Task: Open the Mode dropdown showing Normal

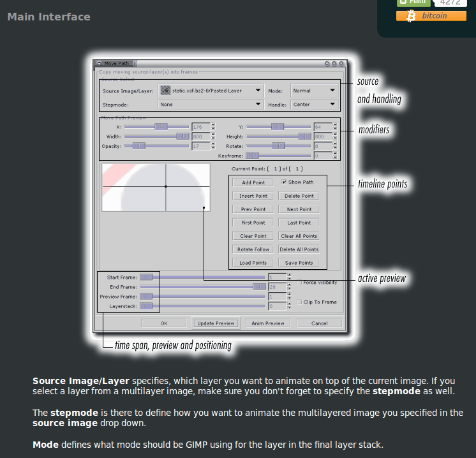Action: (314, 91)
